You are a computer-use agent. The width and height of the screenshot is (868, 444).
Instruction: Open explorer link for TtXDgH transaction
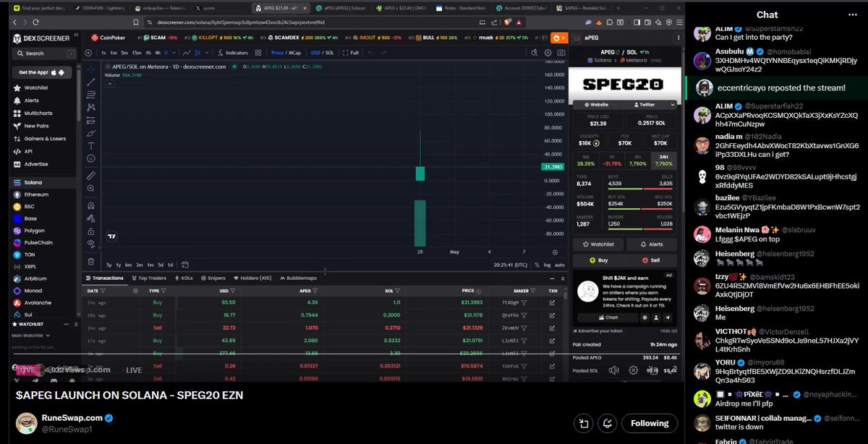pos(552,303)
